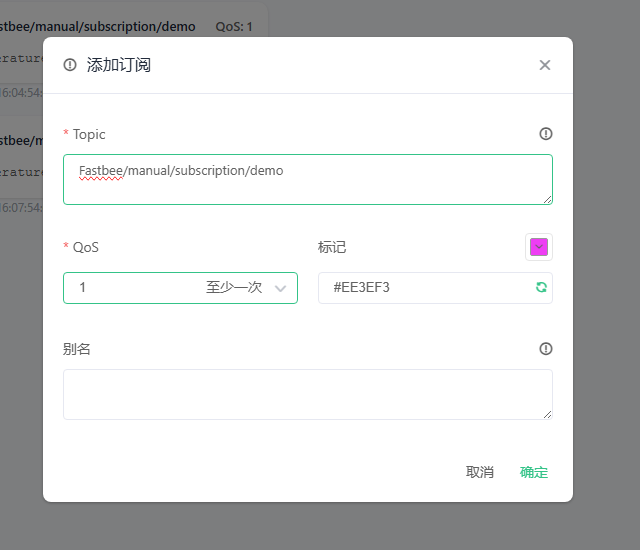Viewport: 640px width, 550px height.
Task: Close the 添加订阅 dialog with the X
Action: (544, 65)
